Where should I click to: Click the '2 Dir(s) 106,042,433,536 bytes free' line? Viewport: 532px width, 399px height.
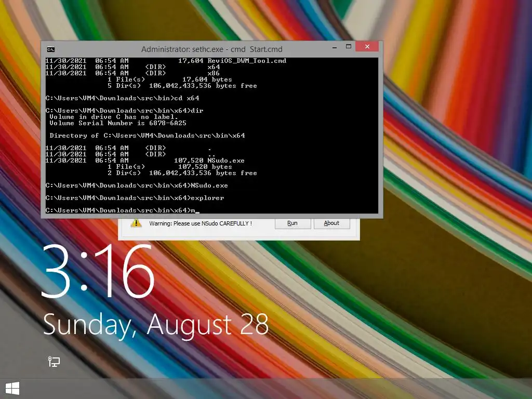coord(182,173)
